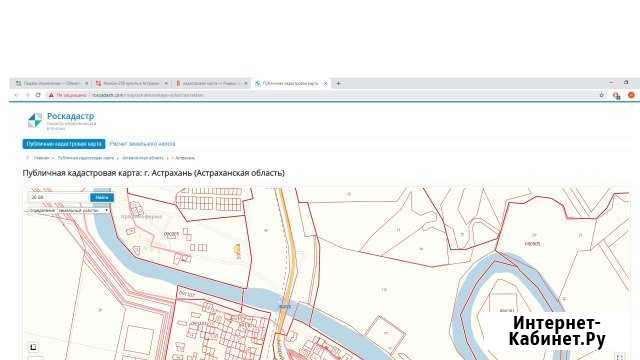640x360 pixels.
Task: Open Публичная кадастровая карта breadcrumb link
Action: coord(86,158)
